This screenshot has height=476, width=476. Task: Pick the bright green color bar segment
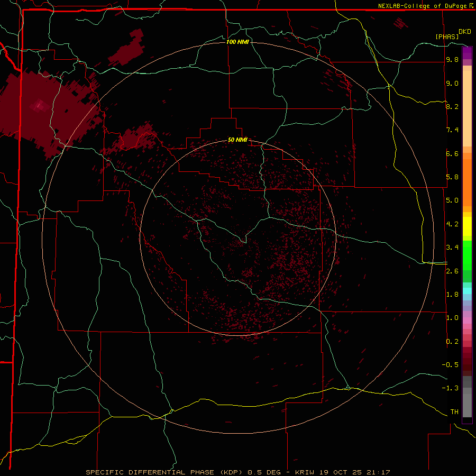tap(467, 255)
